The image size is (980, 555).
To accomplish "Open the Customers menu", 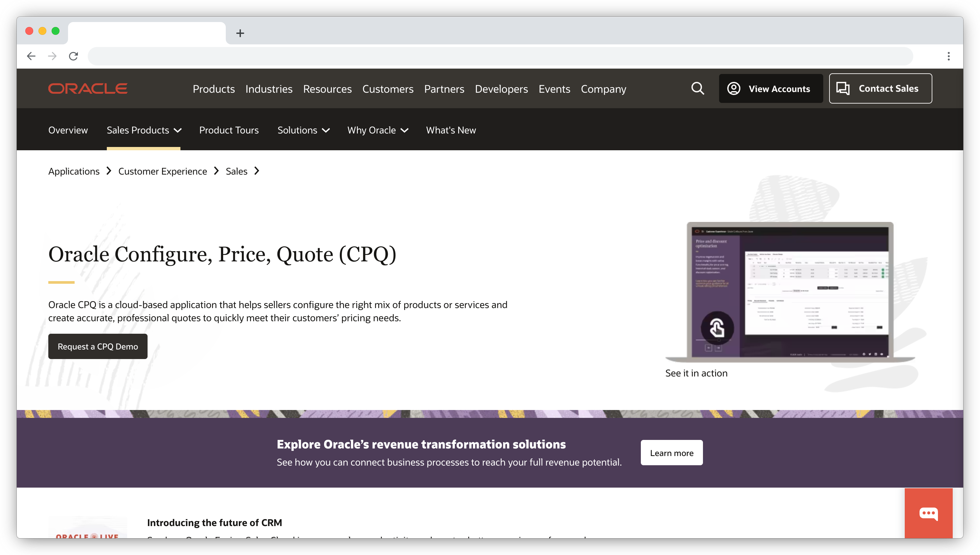I will point(388,89).
